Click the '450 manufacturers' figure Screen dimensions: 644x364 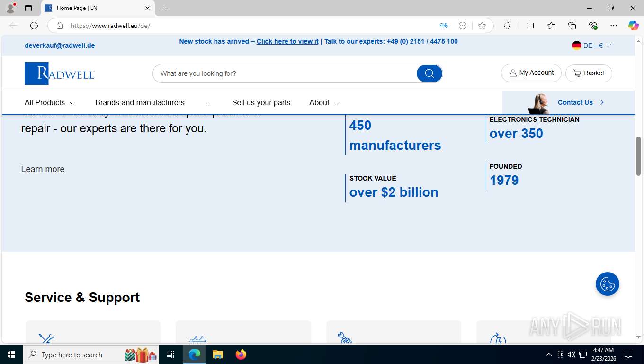[395, 135]
